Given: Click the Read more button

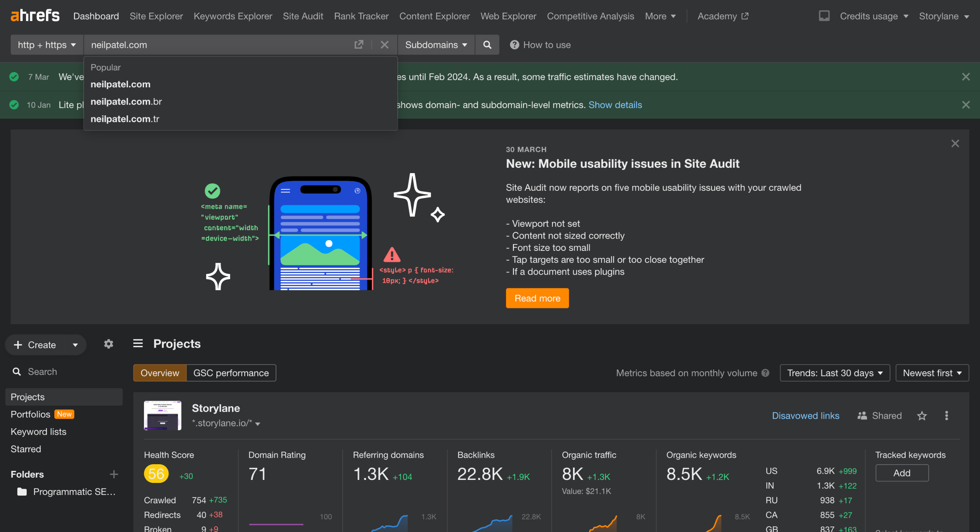Looking at the screenshot, I should pyautogui.click(x=537, y=298).
